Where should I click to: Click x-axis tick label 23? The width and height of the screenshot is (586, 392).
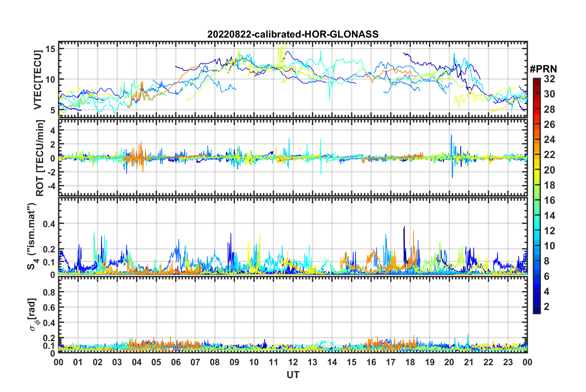pyautogui.click(x=508, y=362)
